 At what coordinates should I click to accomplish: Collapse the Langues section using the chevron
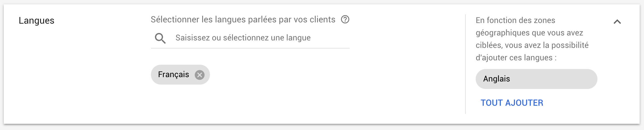click(x=617, y=22)
